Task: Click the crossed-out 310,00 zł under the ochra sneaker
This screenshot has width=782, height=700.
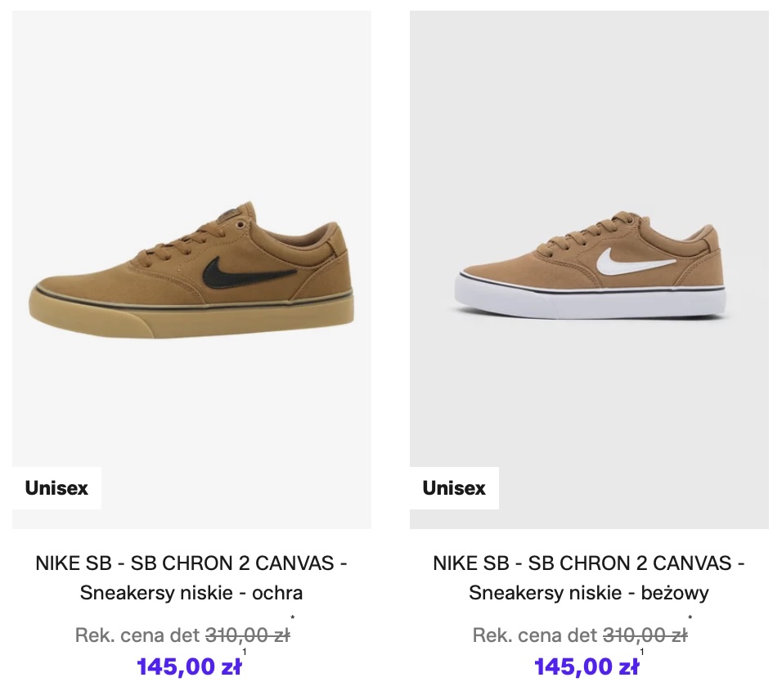Action: (247, 635)
